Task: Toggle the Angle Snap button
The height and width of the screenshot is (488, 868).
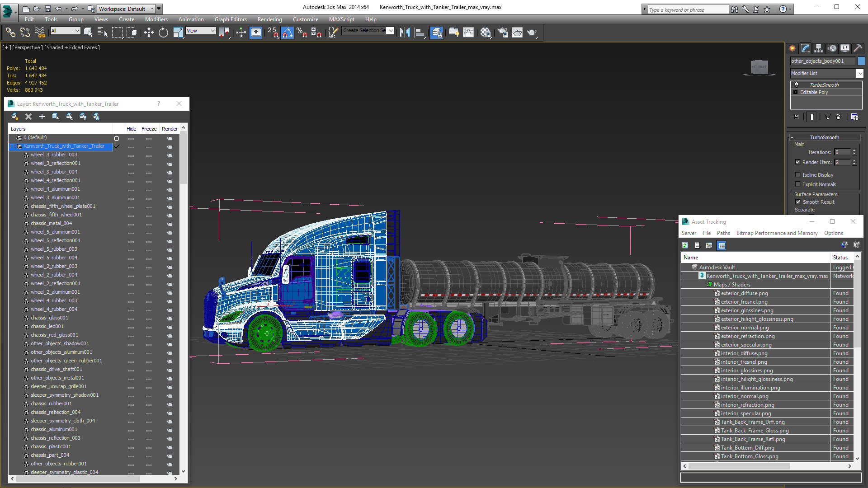Action: 288,32
